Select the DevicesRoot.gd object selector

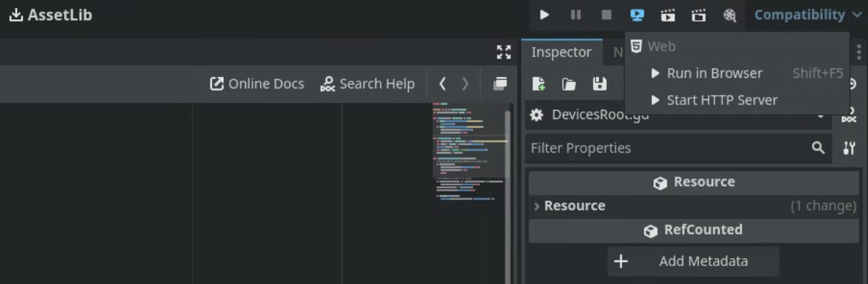click(x=679, y=115)
